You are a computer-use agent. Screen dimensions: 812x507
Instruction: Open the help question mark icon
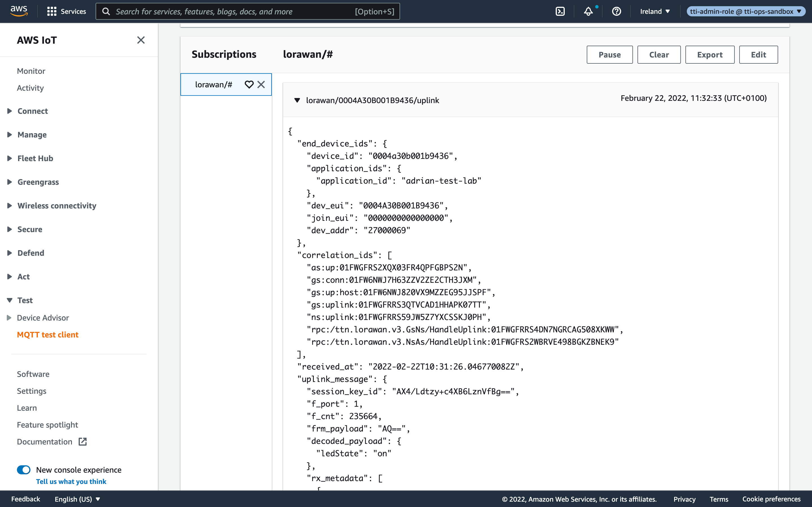616,11
